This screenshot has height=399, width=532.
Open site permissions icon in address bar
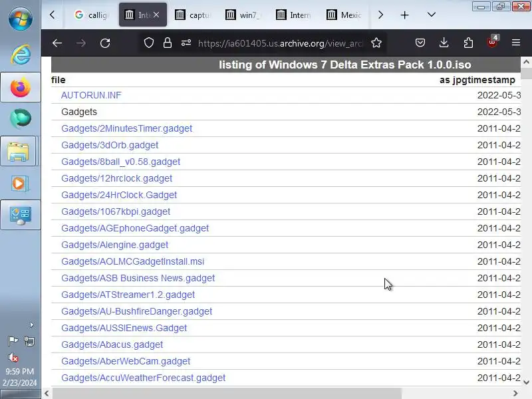coord(186,43)
